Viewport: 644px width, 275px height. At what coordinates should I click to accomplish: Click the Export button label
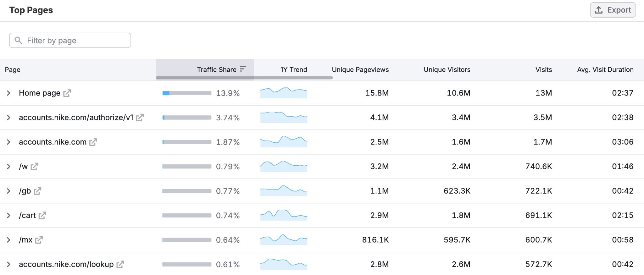pos(619,10)
